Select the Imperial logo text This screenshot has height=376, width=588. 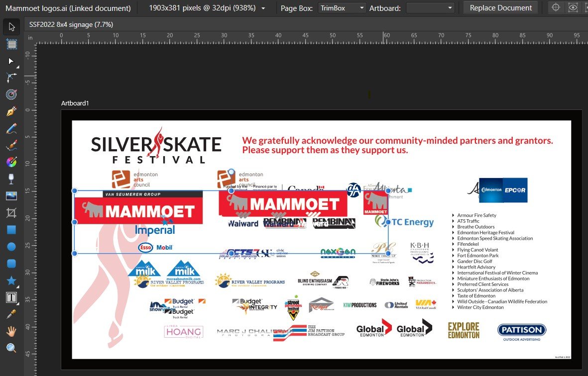(x=155, y=230)
